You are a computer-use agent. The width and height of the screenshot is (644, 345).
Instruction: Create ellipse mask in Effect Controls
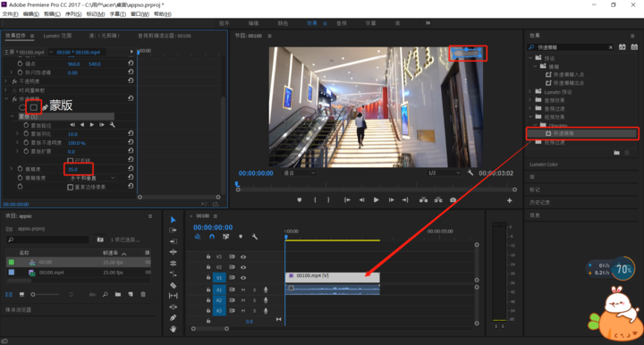pyautogui.click(x=22, y=107)
